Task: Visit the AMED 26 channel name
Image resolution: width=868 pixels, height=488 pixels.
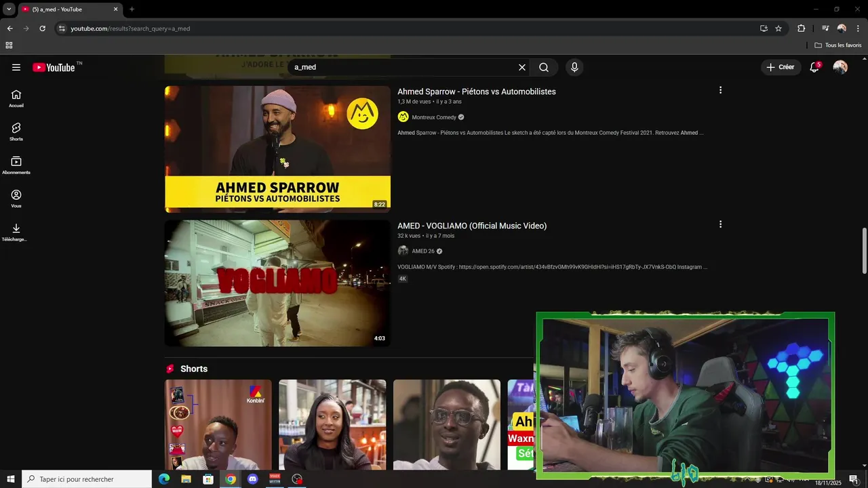Action: [x=423, y=251]
